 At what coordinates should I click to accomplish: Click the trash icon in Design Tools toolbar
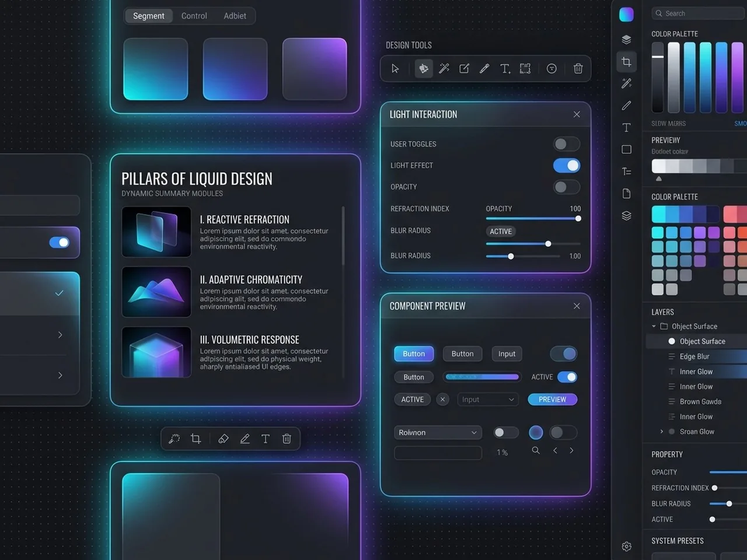point(578,69)
